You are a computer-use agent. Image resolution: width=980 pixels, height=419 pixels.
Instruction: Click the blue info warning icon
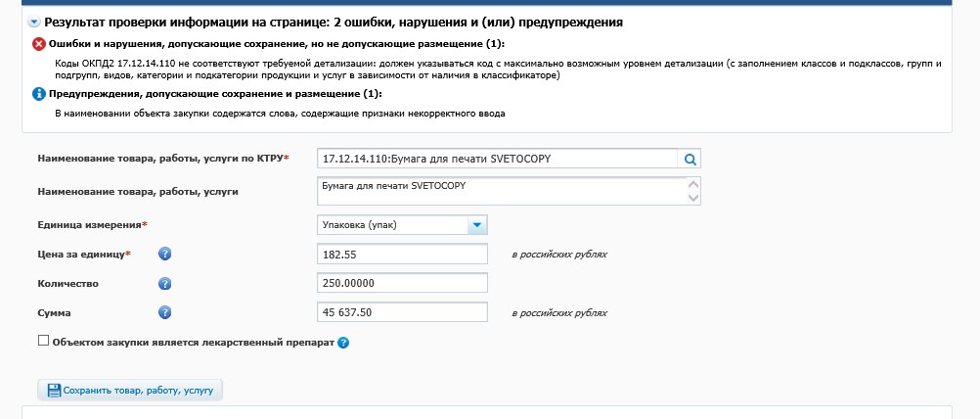click(39, 94)
